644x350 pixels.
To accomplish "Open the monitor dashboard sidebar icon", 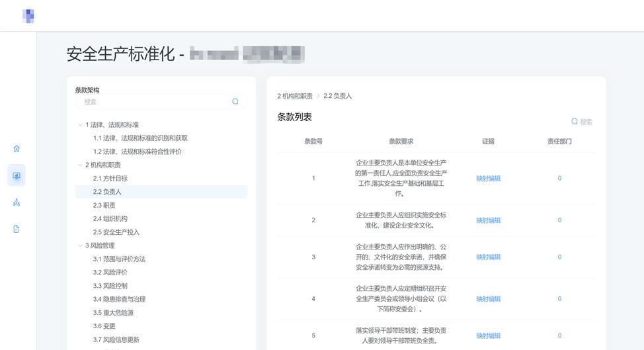I will 17,175.
